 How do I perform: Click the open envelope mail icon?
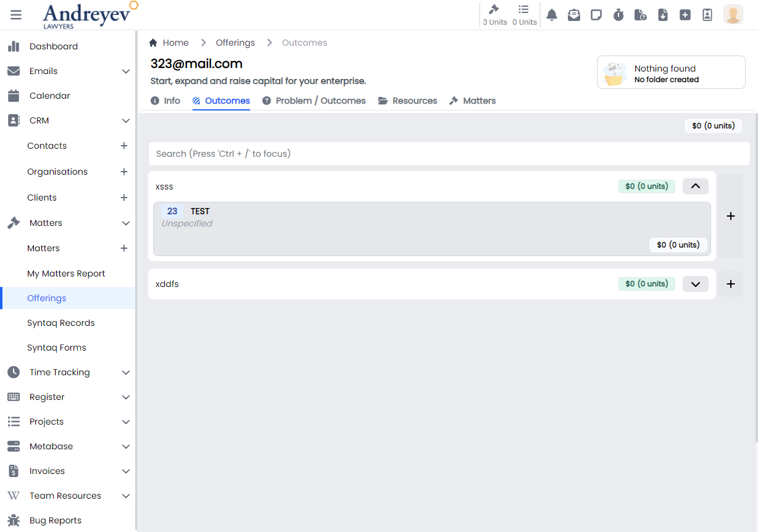574,15
